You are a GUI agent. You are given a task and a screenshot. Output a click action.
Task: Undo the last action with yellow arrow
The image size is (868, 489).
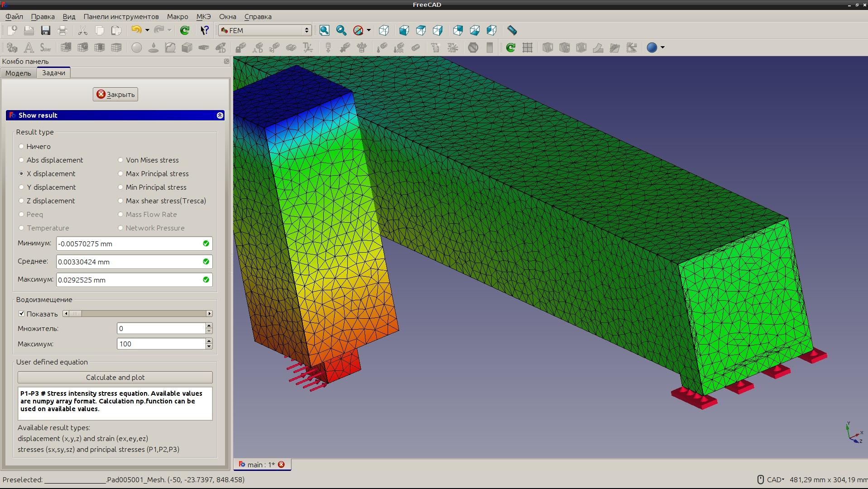(x=136, y=30)
